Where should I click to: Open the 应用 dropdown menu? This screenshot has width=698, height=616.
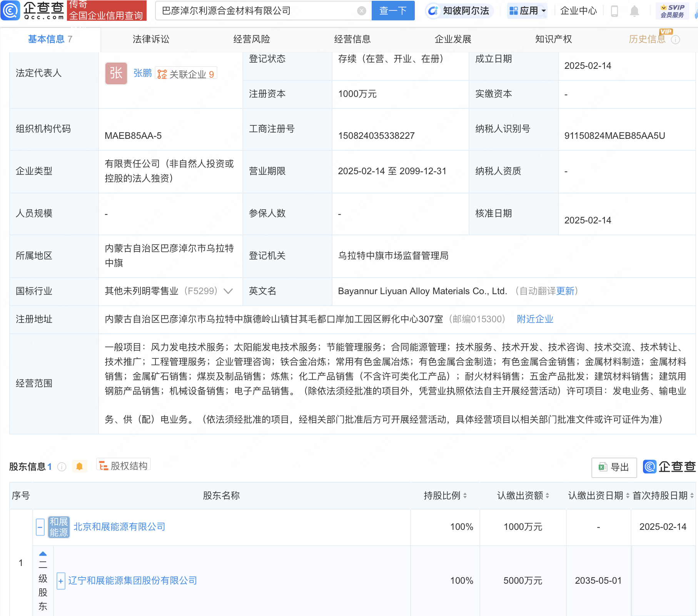[x=527, y=10]
